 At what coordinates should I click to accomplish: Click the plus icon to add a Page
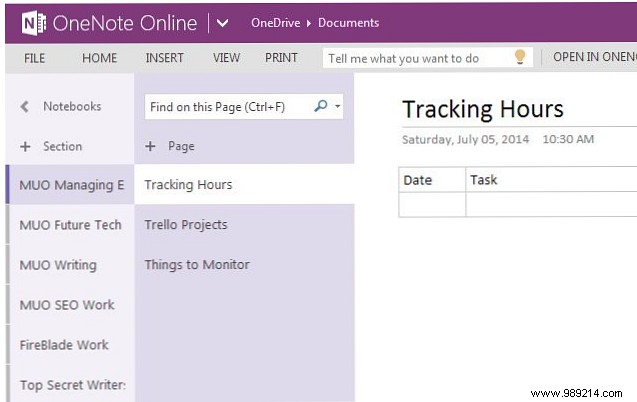click(150, 146)
